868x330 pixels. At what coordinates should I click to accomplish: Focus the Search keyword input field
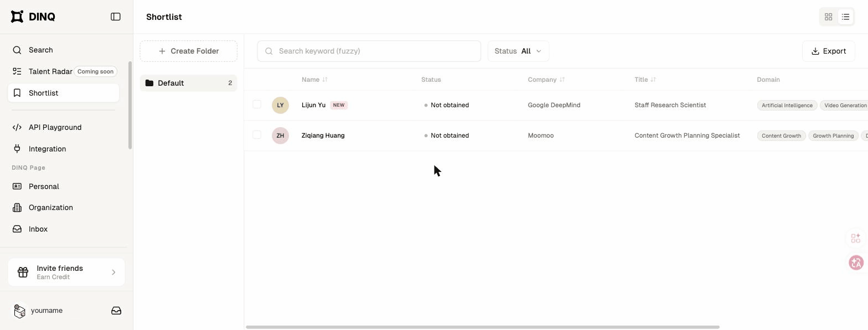(369, 51)
